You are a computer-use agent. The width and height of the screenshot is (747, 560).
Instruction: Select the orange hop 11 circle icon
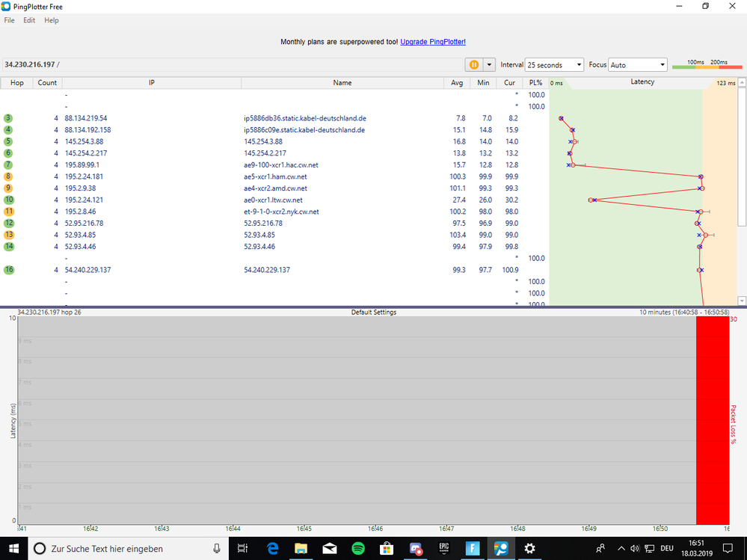(x=9, y=212)
